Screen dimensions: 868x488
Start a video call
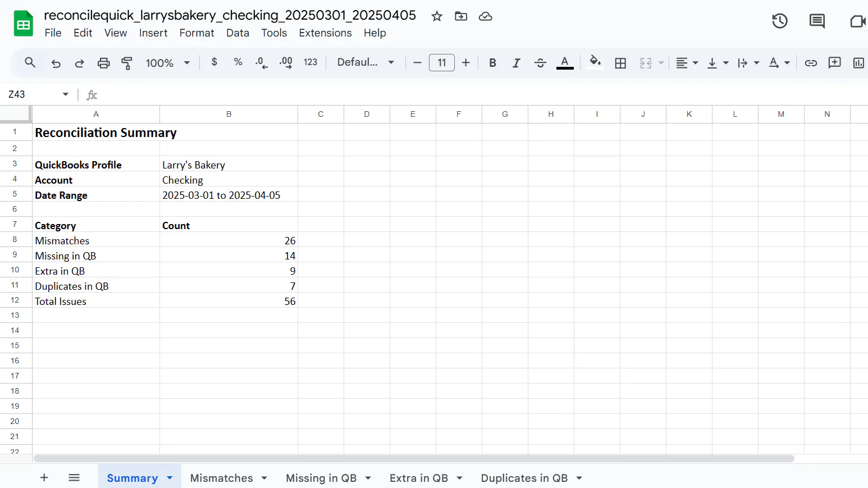pos(857,21)
